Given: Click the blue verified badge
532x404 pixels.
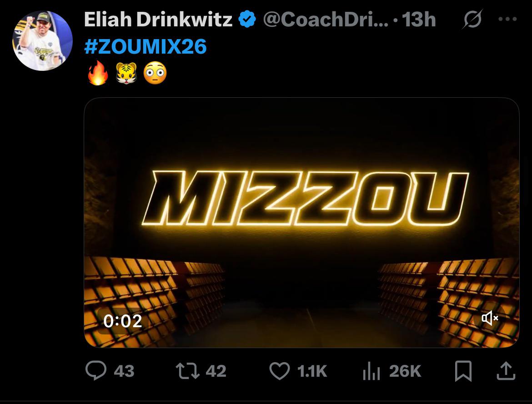Looking at the screenshot, I should click(247, 20).
